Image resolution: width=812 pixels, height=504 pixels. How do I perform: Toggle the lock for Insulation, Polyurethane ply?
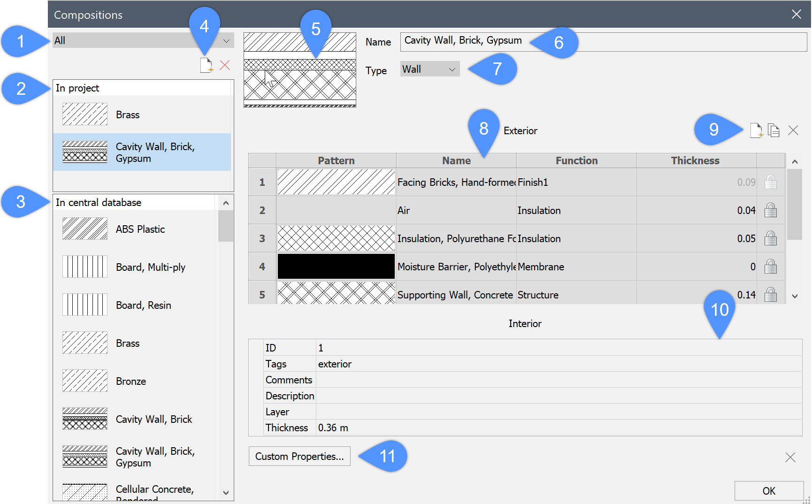click(x=770, y=238)
